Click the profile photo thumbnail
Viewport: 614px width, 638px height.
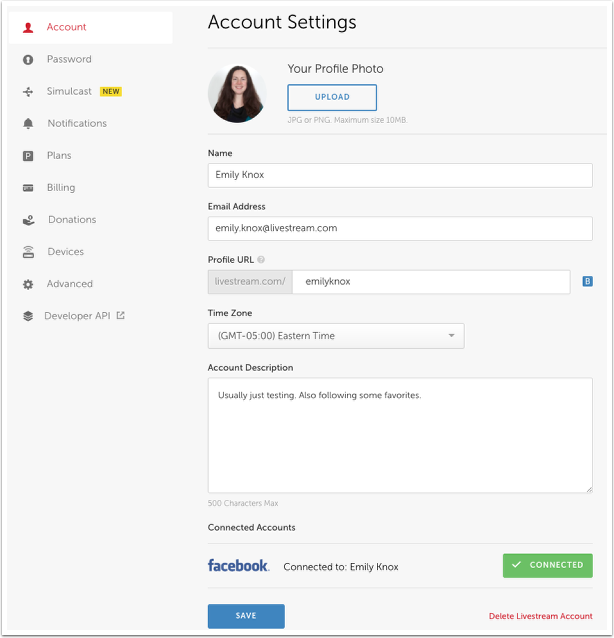237,93
